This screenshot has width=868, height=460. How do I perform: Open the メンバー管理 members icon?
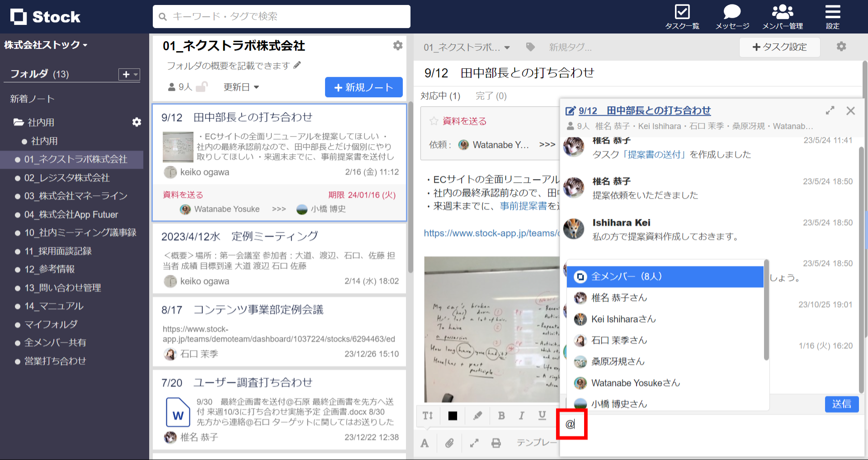coord(783,12)
